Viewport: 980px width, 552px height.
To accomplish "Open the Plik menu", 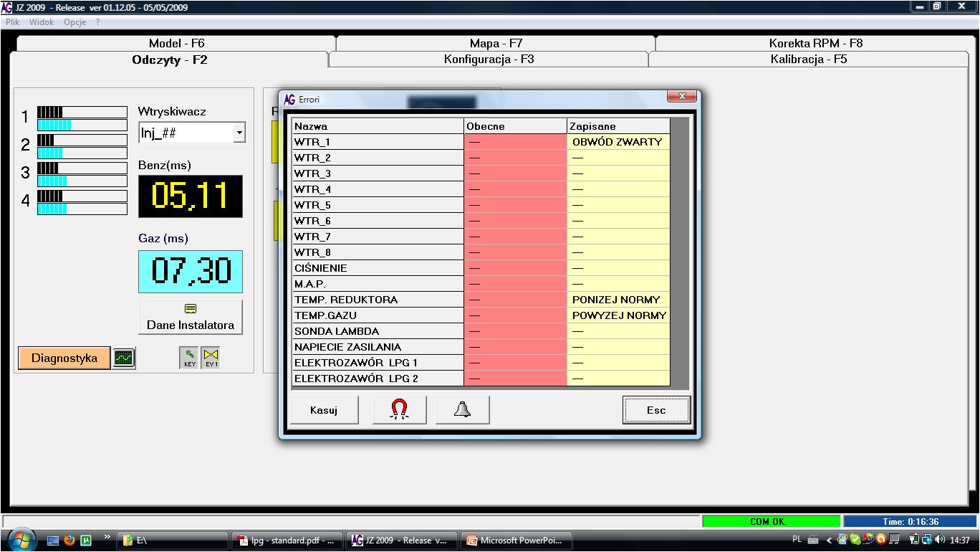I will tap(13, 22).
